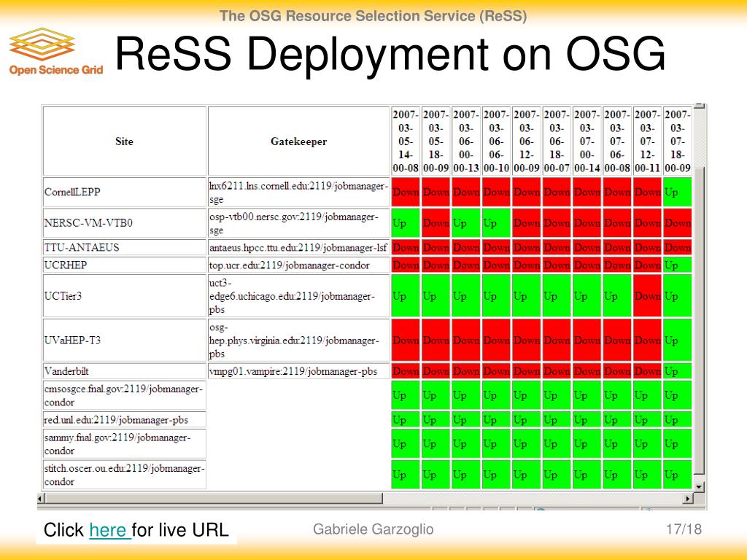The image size is (747, 560).
Task: Click the horizontal scrollbar thumb
Action: pyautogui.click(x=214, y=499)
